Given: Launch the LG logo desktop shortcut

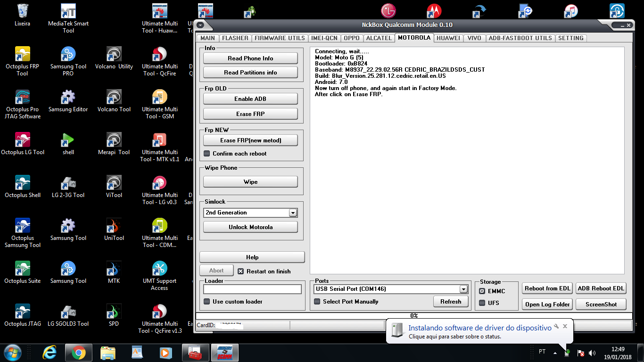Looking at the screenshot, I should [388, 10].
